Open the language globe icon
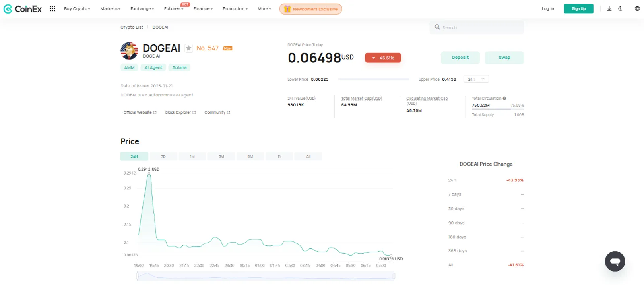644x285 pixels. tap(637, 8)
